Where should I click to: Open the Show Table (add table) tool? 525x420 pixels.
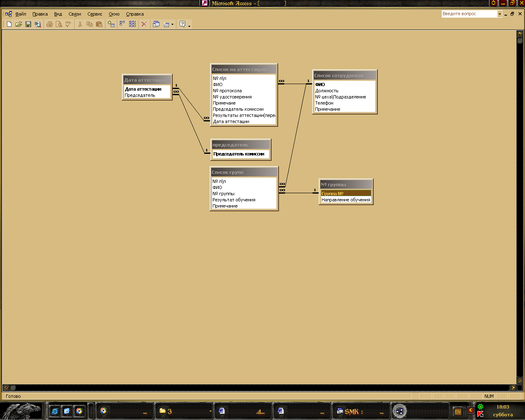(x=111, y=25)
